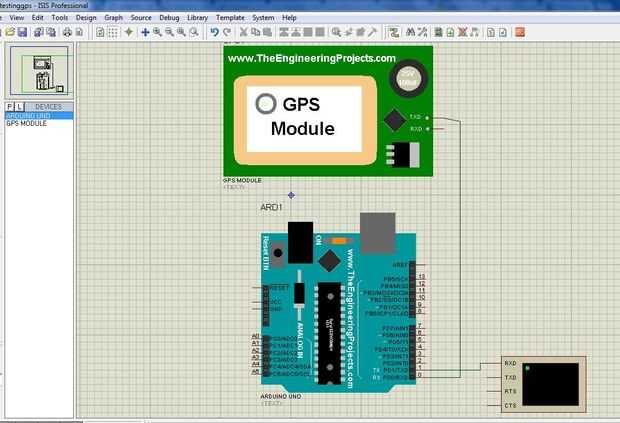Print the design using the printer icon
This screenshot has width=620, height=423.
68,32
